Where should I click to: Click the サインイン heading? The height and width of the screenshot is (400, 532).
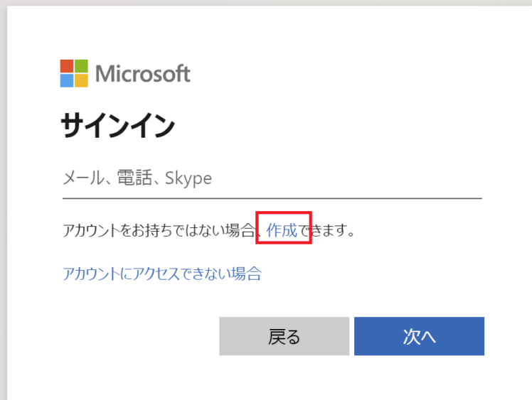tap(118, 126)
